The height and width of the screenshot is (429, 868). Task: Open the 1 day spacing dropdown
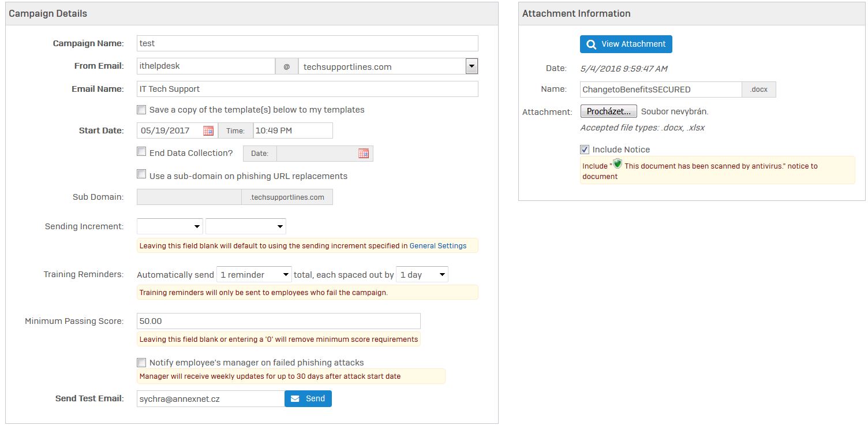pyautogui.click(x=422, y=275)
